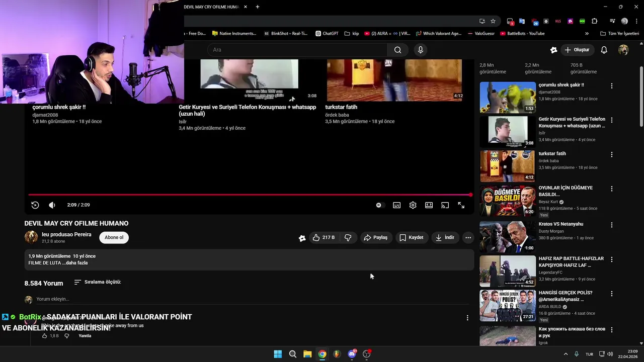Bookmark this page with the star icon
This screenshot has width=644, height=362.
[493, 21]
